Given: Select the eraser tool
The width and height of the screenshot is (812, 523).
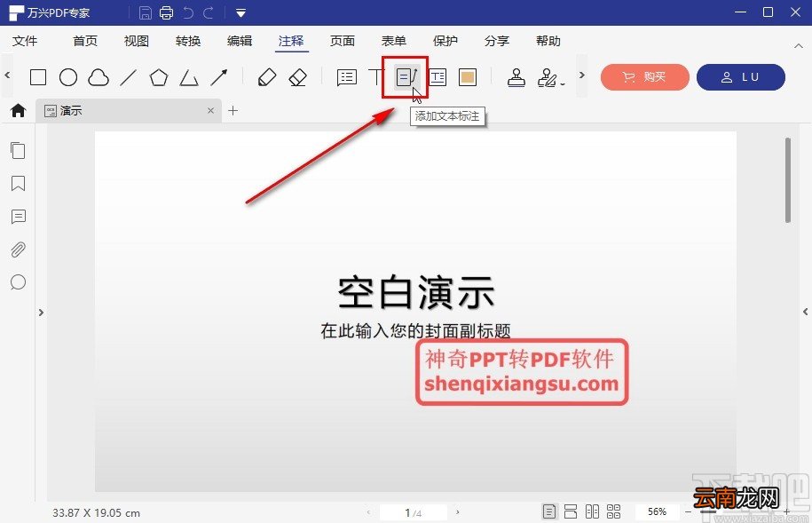Looking at the screenshot, I should tap(298, 78).
